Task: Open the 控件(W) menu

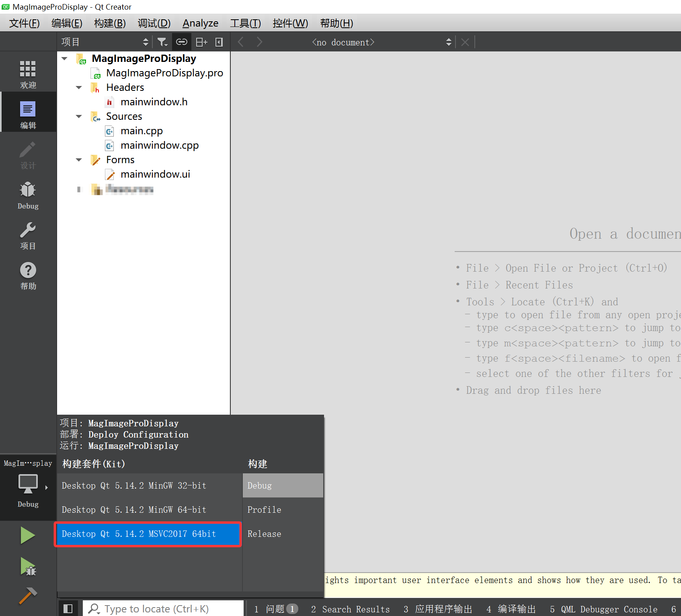Action: [x=290, y=23]
